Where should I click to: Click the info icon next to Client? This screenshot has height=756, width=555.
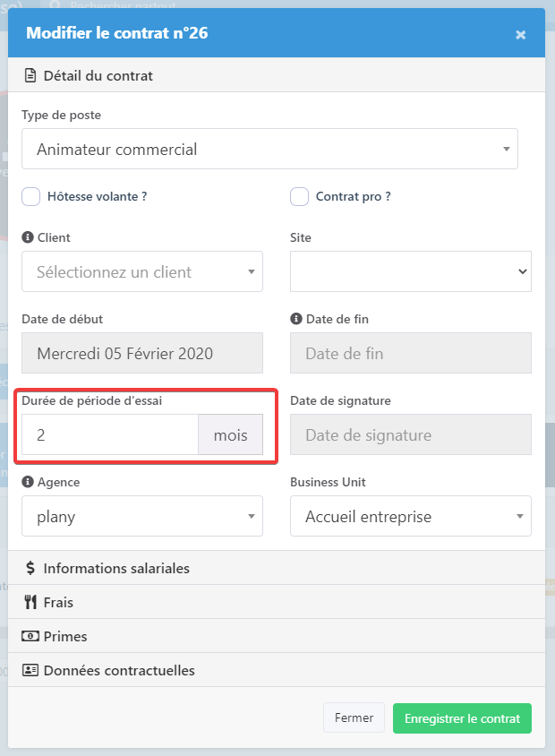coord(25,237)
